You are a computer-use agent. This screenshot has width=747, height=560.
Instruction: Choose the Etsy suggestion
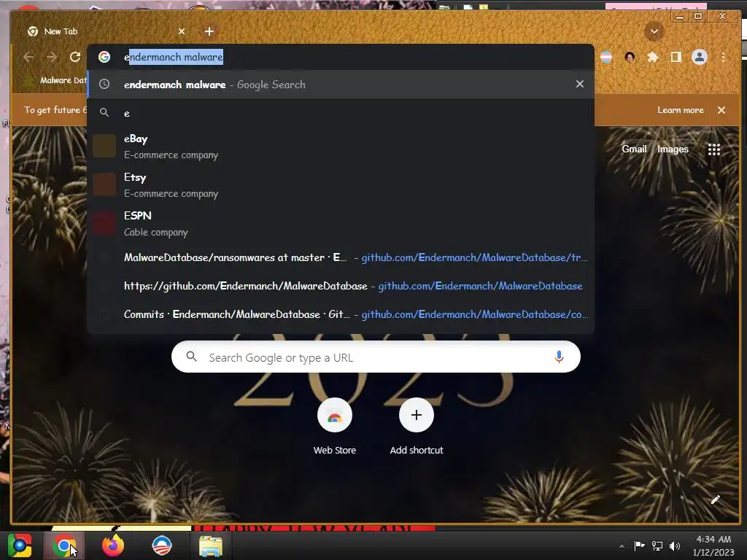click(341, 184)
